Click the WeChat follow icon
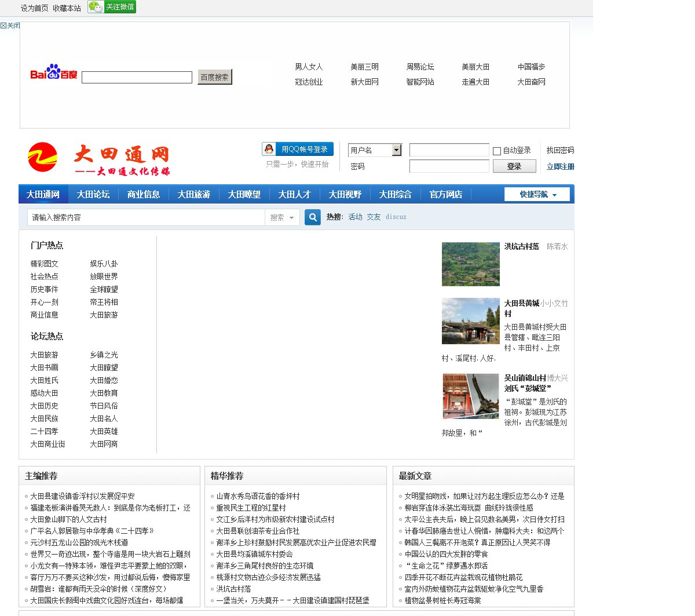 point(96,7)
